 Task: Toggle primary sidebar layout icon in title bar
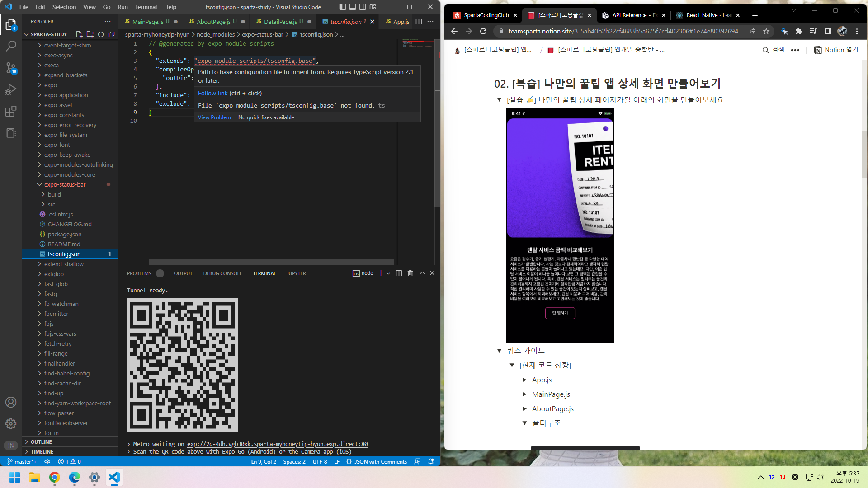[x=342, y=7]
